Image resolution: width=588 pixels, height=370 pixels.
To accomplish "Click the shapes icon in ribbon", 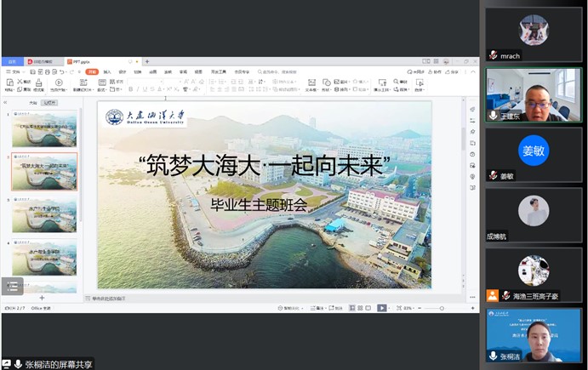I will click(328, 83).
